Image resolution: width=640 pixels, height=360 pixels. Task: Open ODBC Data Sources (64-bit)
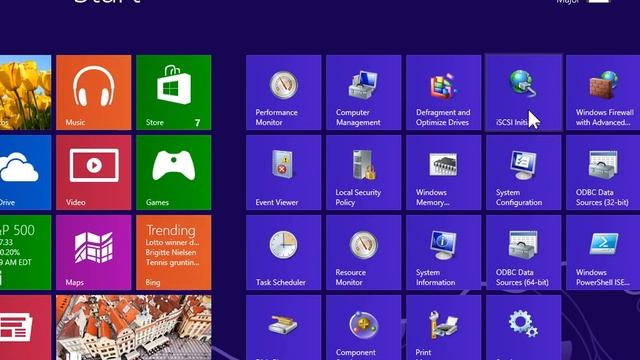[523, 253]
